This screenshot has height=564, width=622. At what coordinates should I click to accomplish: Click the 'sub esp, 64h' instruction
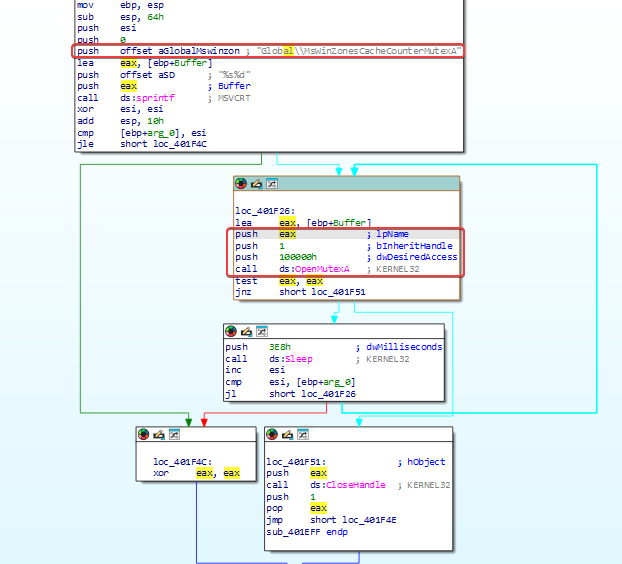(121, 17)
